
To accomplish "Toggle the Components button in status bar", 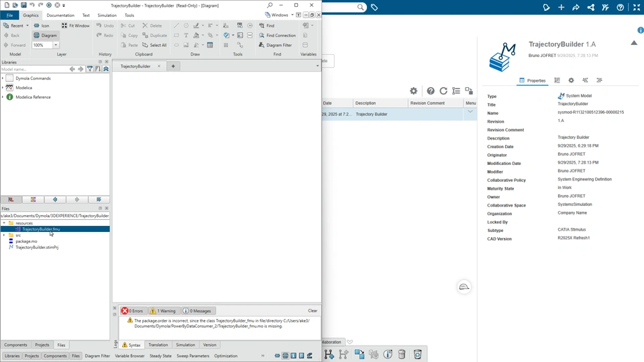I will [55, 356].
